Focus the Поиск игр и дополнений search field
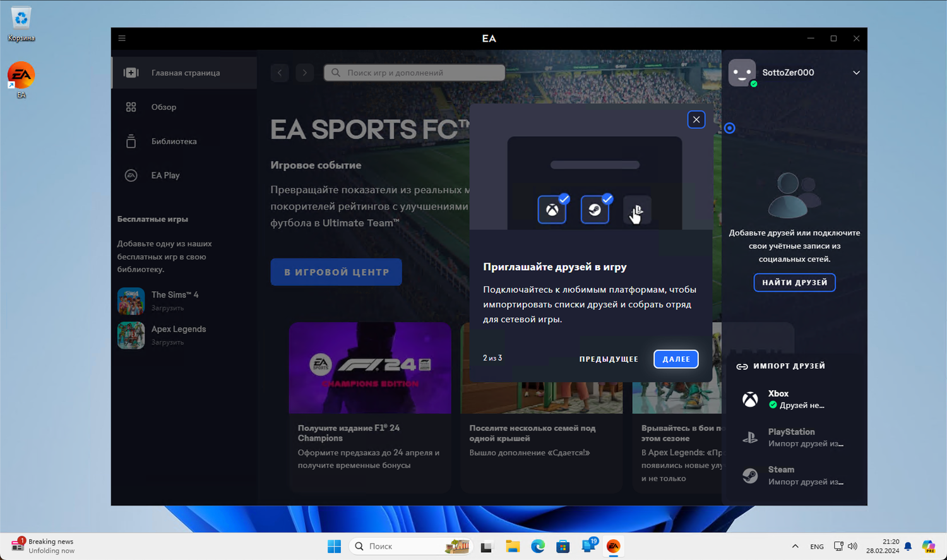Screen dimensions: 947x560 point(414,73)
